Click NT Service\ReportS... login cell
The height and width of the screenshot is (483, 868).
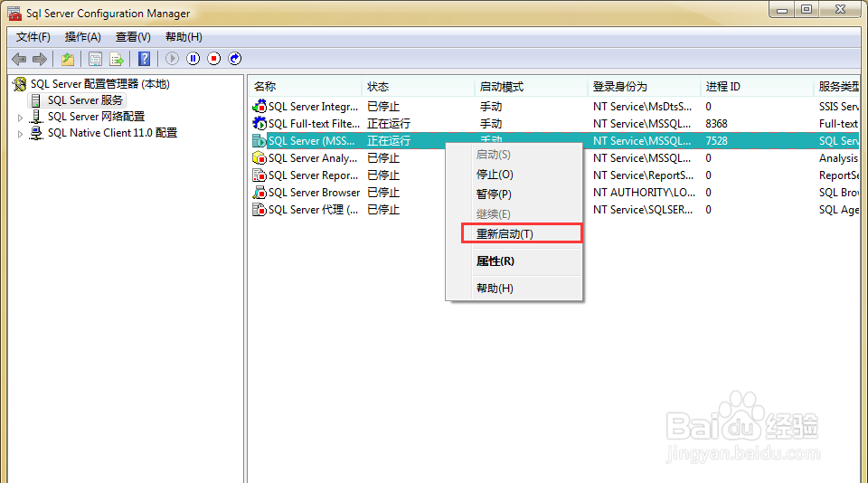[x=643, y=175]
